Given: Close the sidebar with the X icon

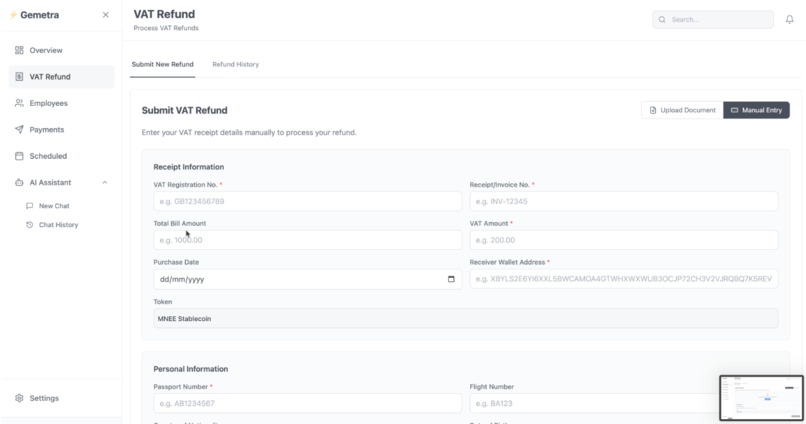Looking at the screenshot, I should click(x=105, y=15).
